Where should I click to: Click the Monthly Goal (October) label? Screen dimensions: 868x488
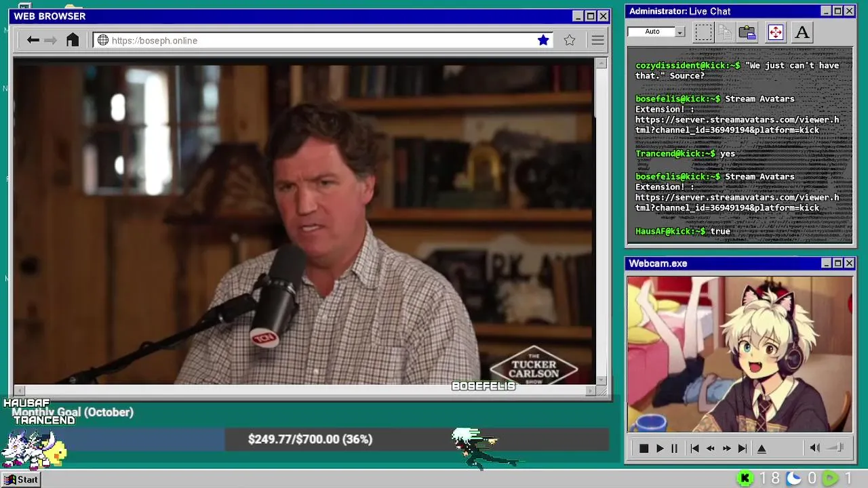pos(73,412)
